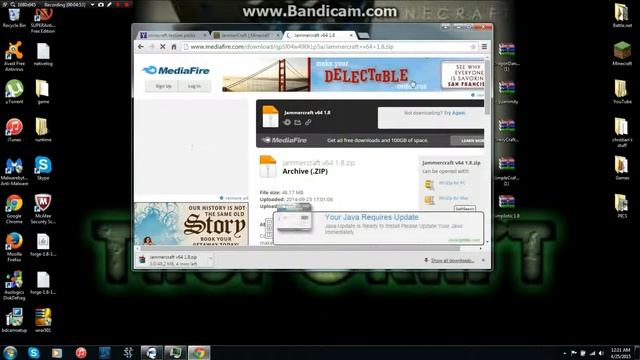Click the jammercraft v64 1.8.zip download item
Viewport: 640px width, 360px height.
click(x=173, y=260)
